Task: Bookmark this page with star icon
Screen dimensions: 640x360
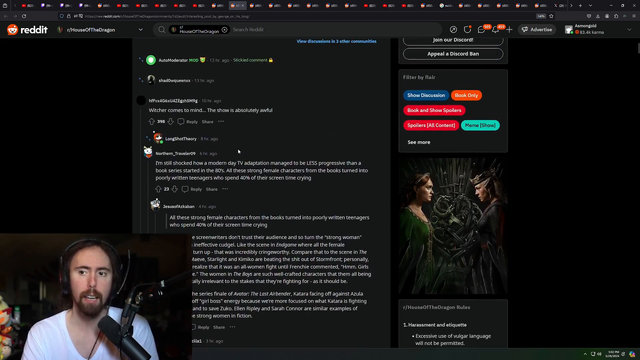Action: [551, 16]
